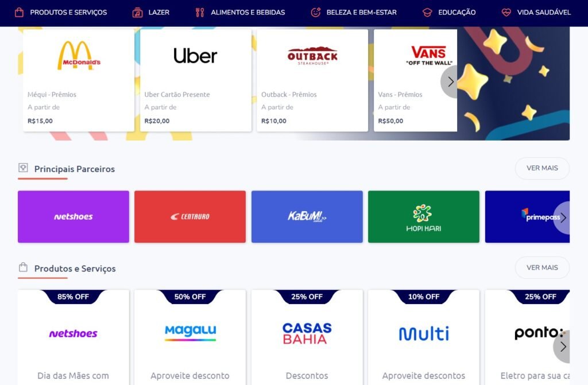Screen dimensions: 588x385
Task: Click the shopping bag icon beside Produtos e Serviços menu
Action: [x=19, y=13]
